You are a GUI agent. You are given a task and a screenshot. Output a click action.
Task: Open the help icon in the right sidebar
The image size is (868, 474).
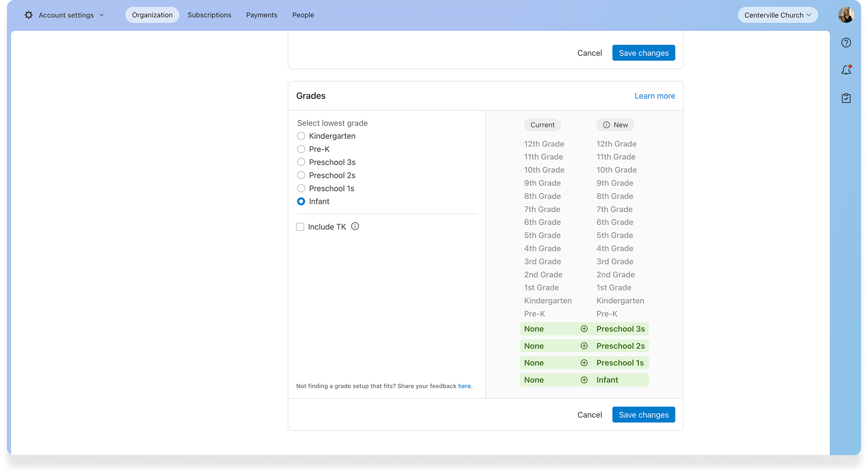click(x=846, y=43)
